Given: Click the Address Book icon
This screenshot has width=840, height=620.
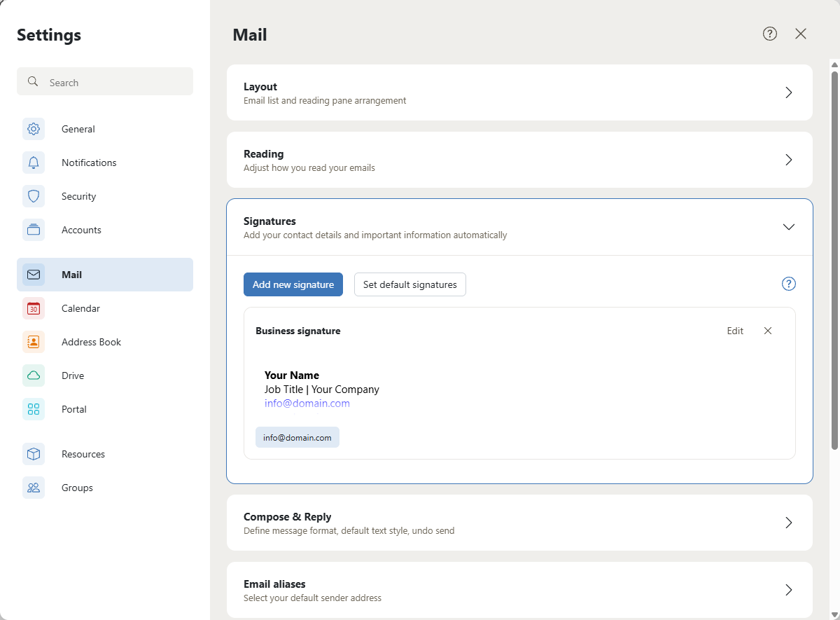Looking at the screenshot, I should (x=34, y=342).
